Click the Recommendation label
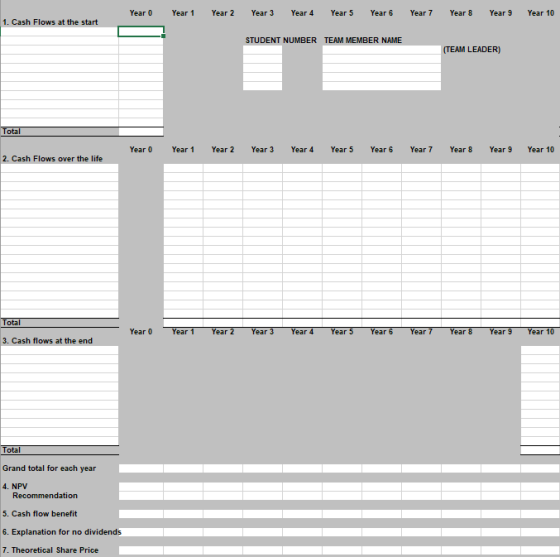 (45, 496)
